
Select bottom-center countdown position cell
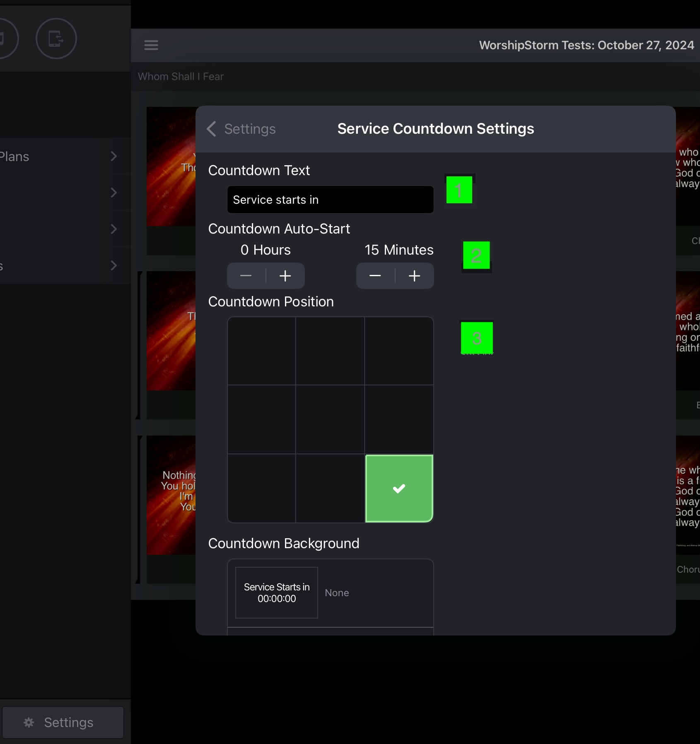tap(330, 489)
